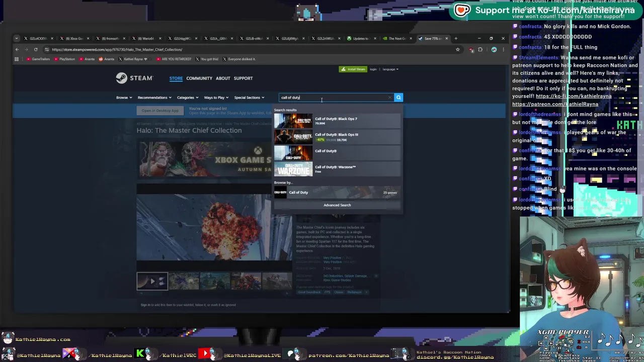Open Call of Duty: Black Ops 7 result
Image resolution: width=644 pixels, height=362 pixels.
tap(337, 121)
